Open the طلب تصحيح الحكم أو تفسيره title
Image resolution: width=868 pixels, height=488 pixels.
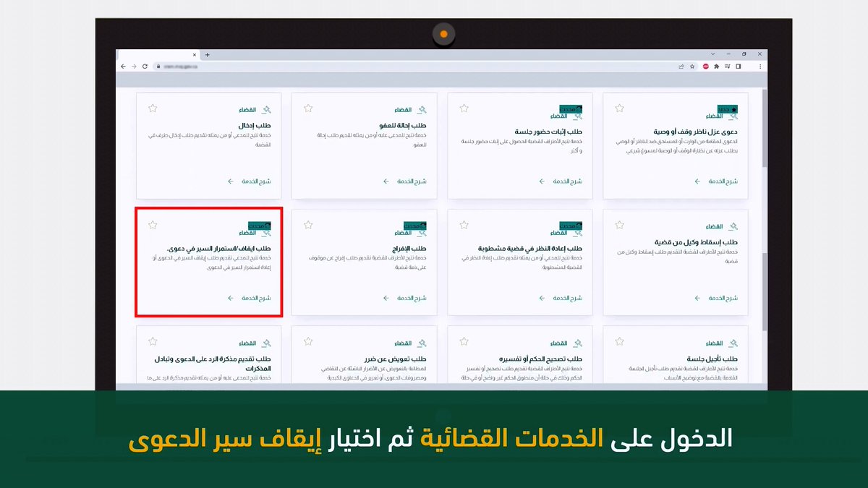click(x=541, y=359)
